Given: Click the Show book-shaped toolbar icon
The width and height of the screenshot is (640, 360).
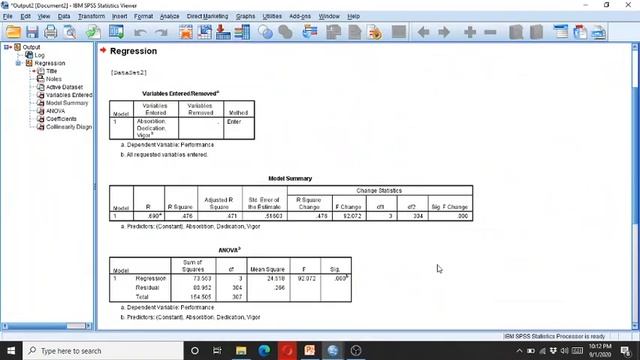Looking at the screenshot, I should click(516, 32).
